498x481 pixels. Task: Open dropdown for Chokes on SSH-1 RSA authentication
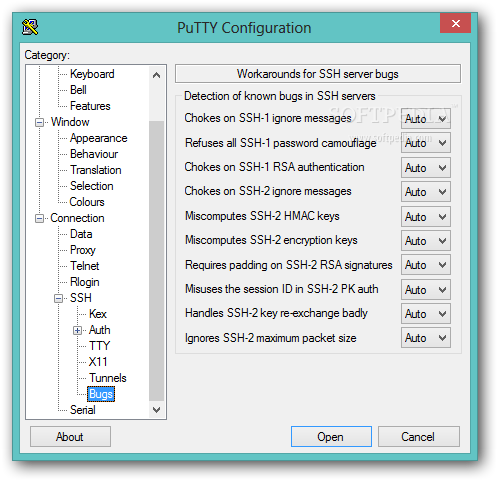click(x=426, y=168)
